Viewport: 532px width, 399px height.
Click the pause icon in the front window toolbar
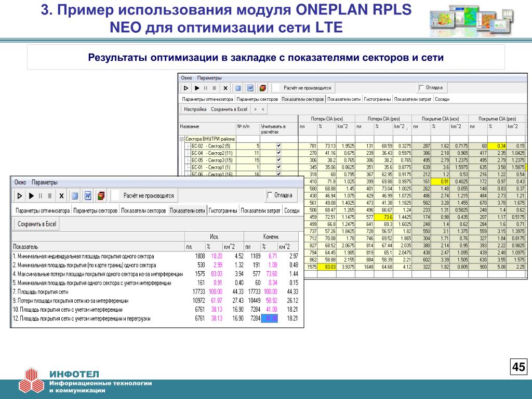[x=41, y=196]
